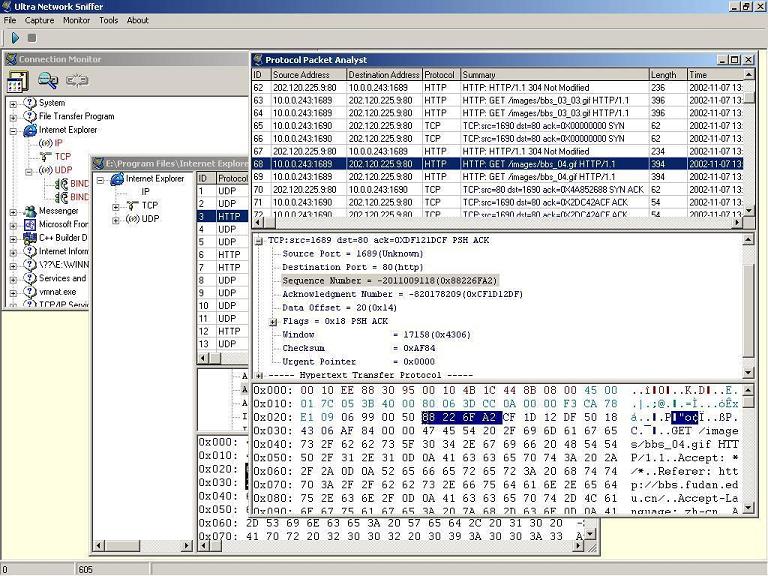Expand UDP in the E:\Program Files window
Screen dimensions: 768x576
(116, 220)
